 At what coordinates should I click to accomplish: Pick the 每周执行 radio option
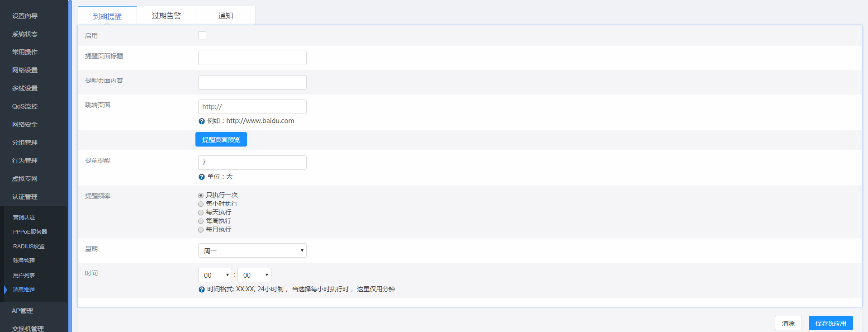[201, 221]
